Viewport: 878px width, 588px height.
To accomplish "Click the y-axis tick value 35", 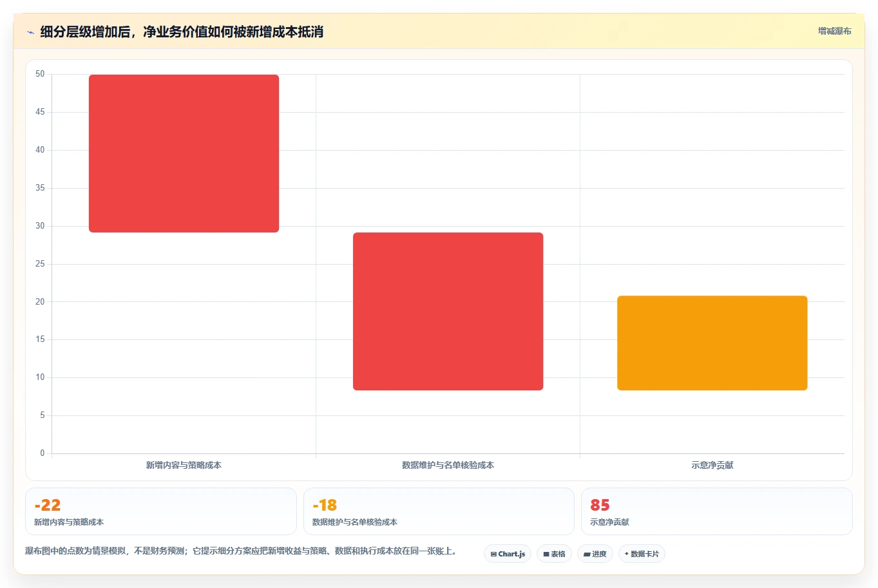I will tap(40, 188).
